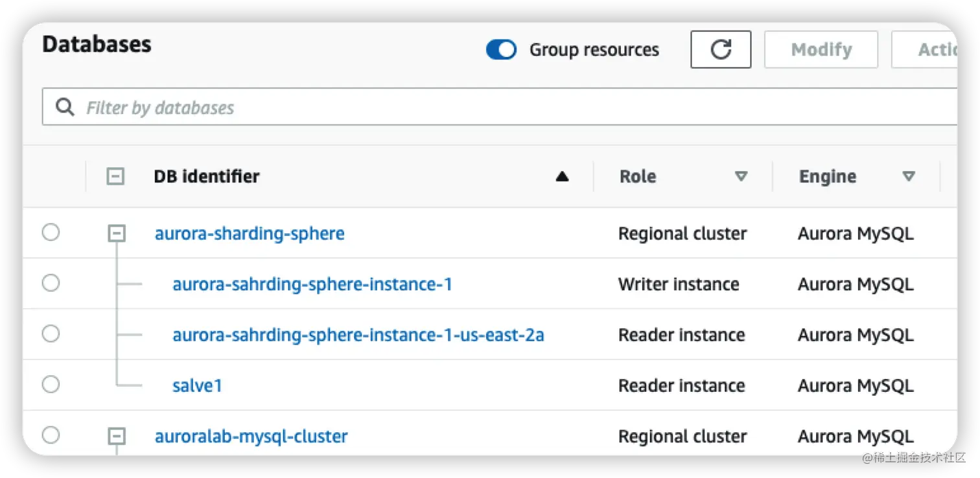Collapse all rows via header minus box
The width and height of the screenshot is (980, 478).
coord(115,176)
